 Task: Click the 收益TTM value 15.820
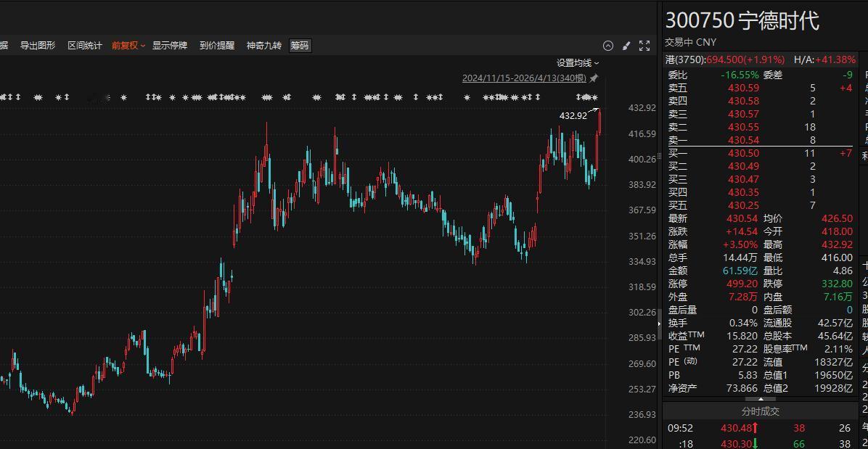tap(742, 336)
